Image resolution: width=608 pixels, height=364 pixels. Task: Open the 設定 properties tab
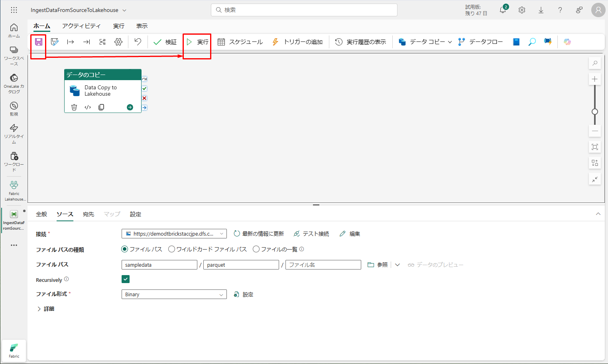136,214
